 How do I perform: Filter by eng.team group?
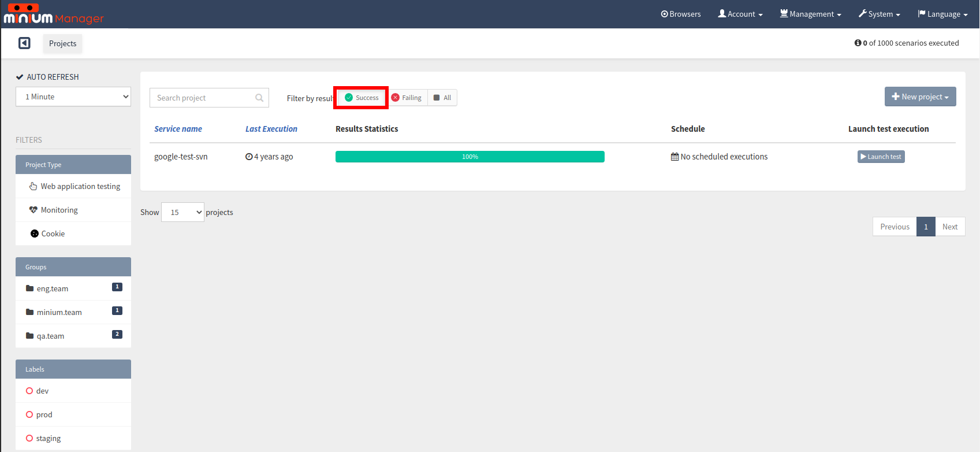click(73, 288)
